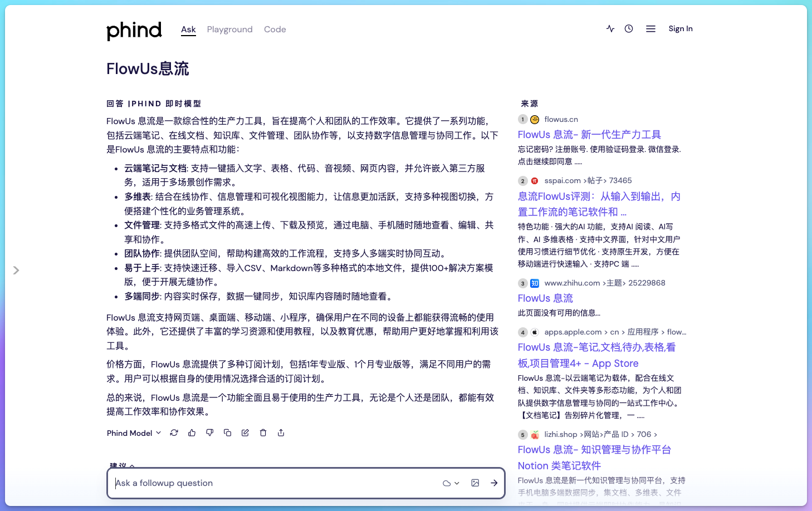Focus the Ask a followup question field

click(273, 483)
